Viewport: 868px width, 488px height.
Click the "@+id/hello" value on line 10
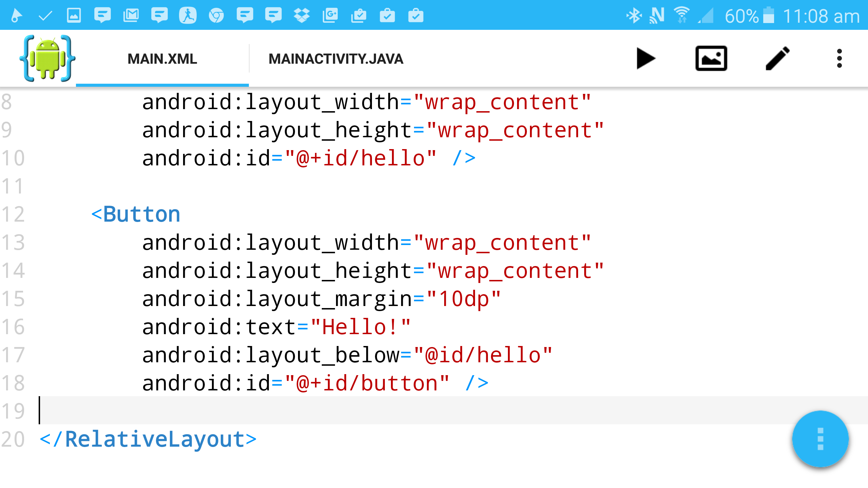[x=360, y=158]
